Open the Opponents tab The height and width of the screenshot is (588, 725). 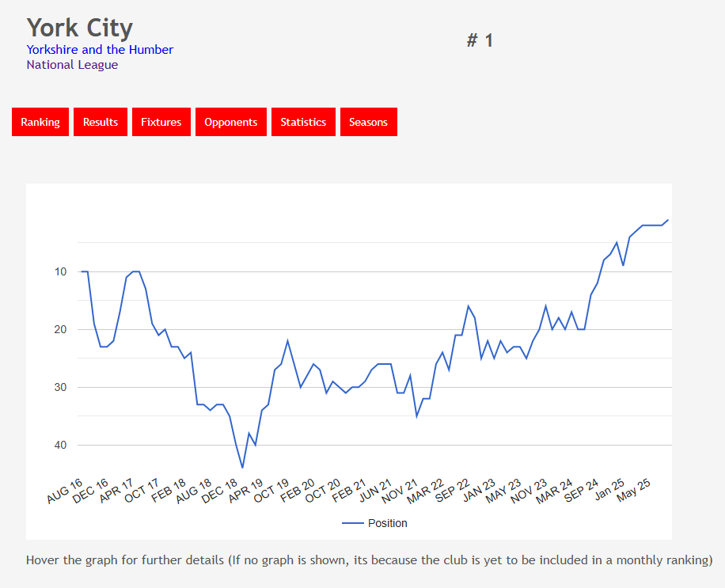(231, 122)
